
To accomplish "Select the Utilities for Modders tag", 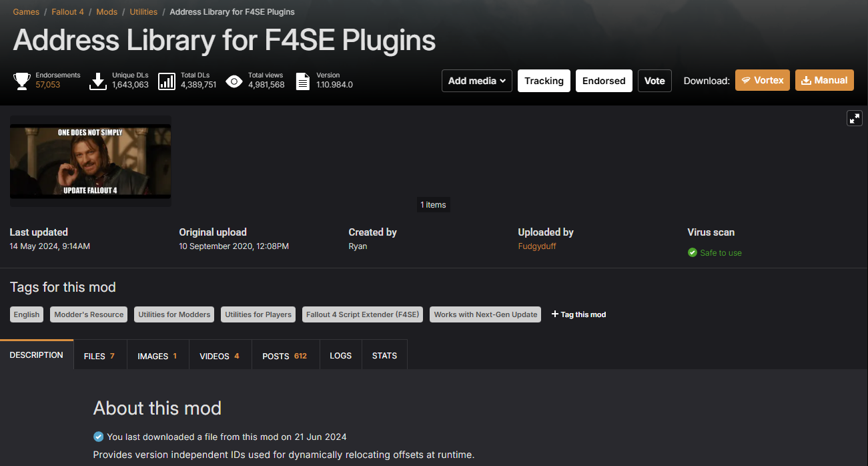I will (174, 314).
